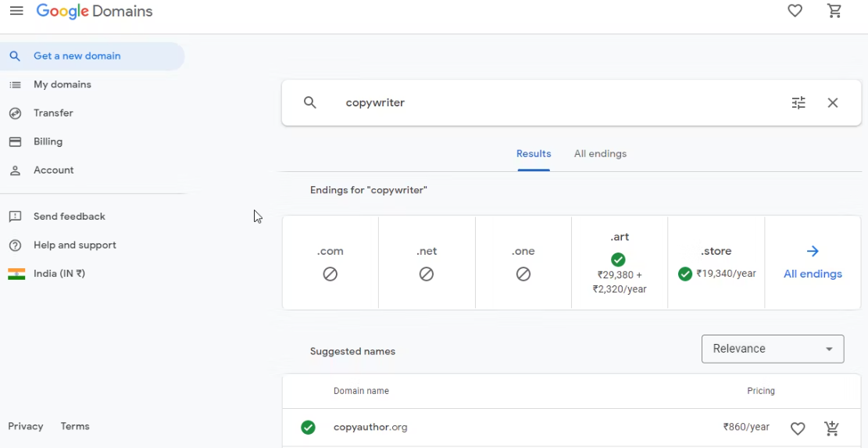Open favorites heart icon in header

795,11
